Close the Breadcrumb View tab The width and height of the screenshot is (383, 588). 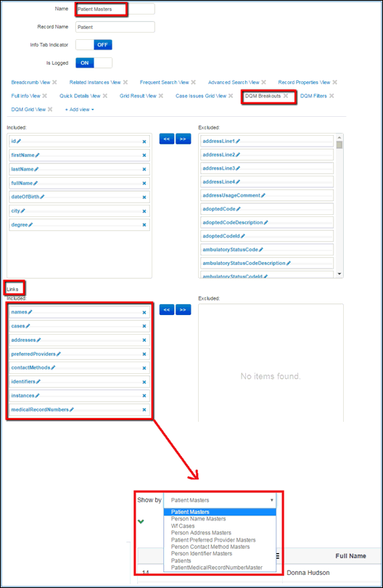54,82
